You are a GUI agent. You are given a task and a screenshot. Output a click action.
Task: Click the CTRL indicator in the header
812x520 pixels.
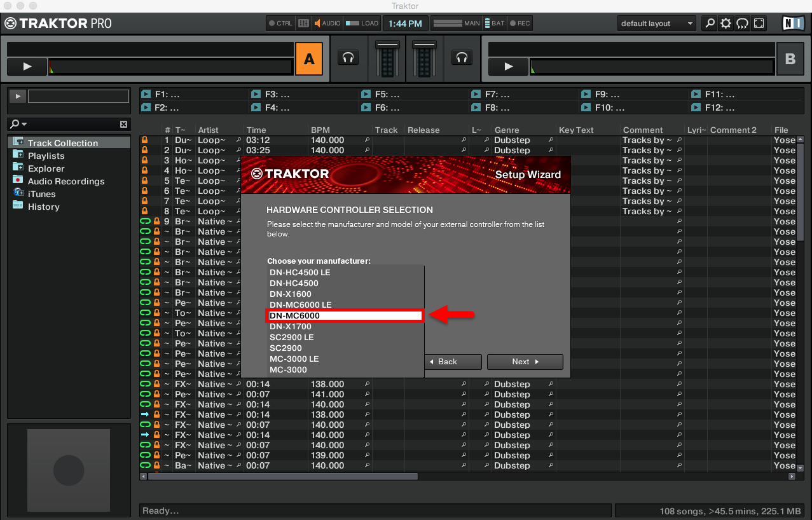(280, 23)
